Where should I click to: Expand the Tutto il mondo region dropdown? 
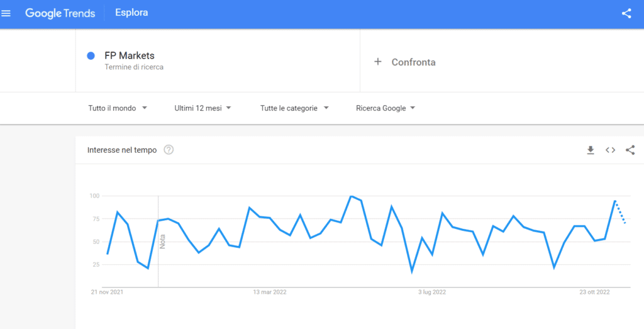118,108
